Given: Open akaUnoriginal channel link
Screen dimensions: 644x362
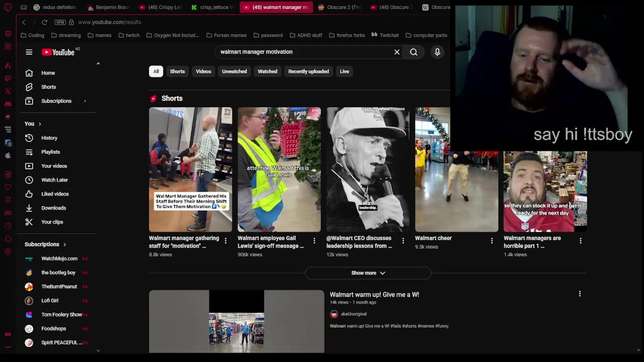Looking at the screenshot, I should (354, 314).
